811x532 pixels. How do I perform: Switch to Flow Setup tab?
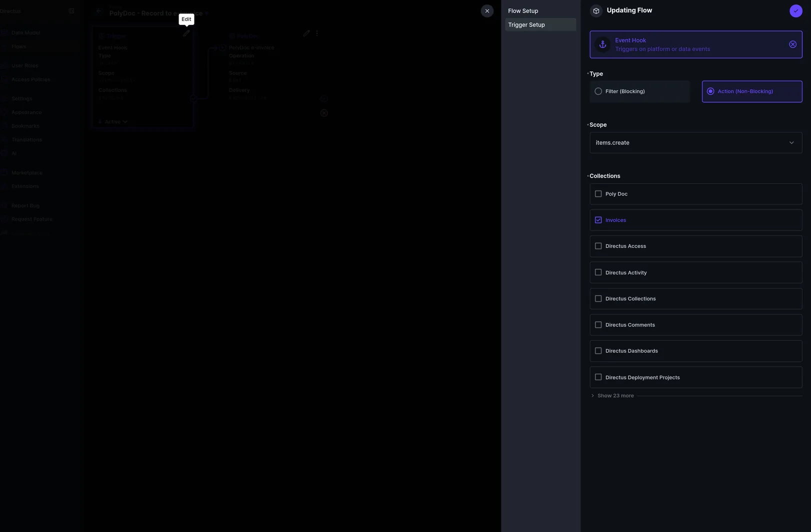click(x=540, y=11)
